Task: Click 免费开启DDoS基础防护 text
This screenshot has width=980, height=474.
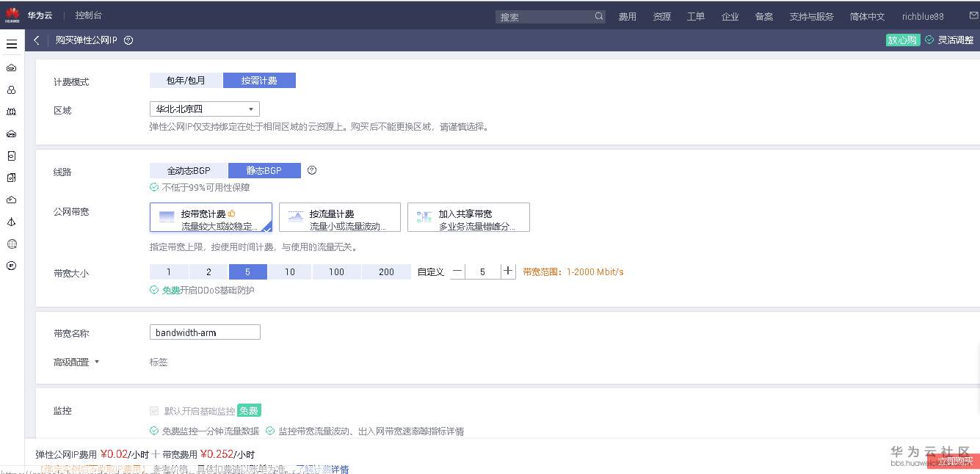Action: [208, 290]
